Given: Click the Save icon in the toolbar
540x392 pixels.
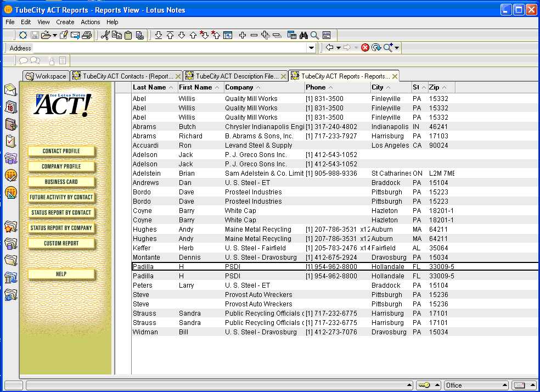Looking at the screenshot, I should 35,35.
